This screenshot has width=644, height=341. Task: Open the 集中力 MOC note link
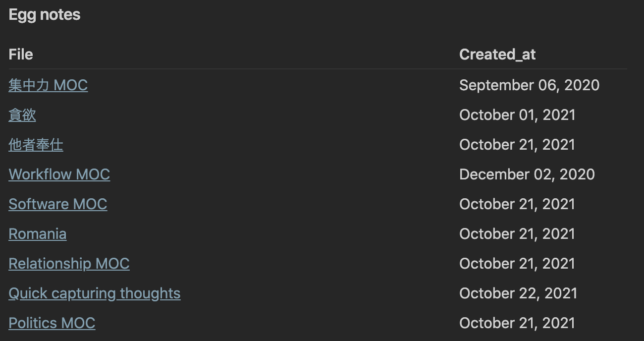48,85
